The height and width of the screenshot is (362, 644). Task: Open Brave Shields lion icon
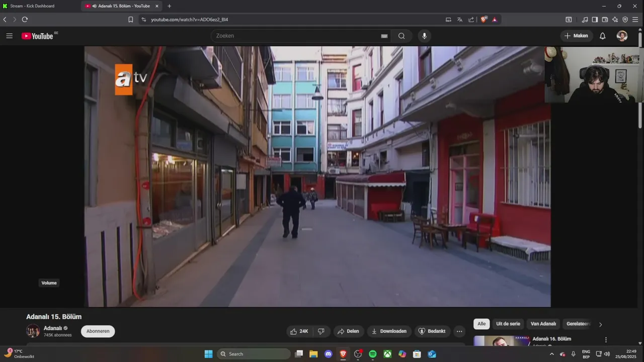[x=484, y=20]
